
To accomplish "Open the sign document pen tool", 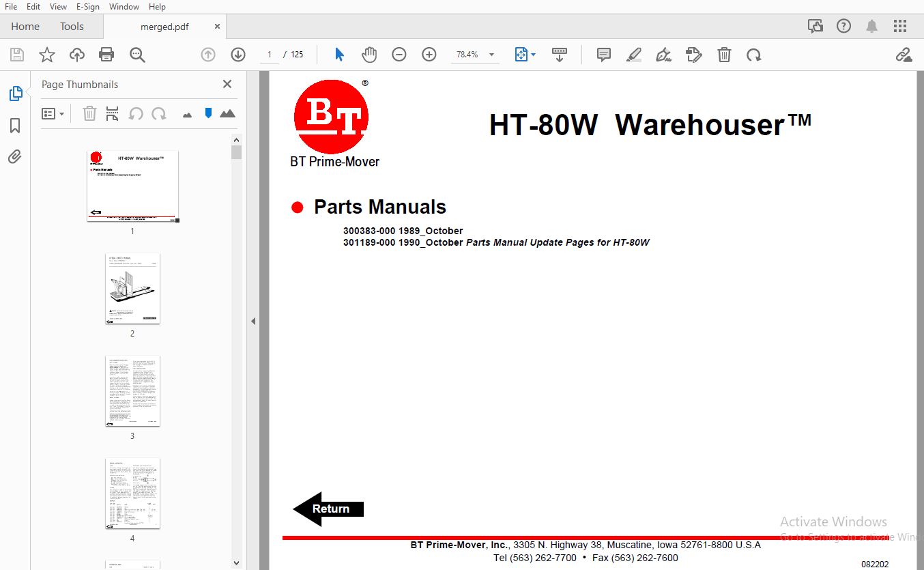I will click(x=664, y=55).
